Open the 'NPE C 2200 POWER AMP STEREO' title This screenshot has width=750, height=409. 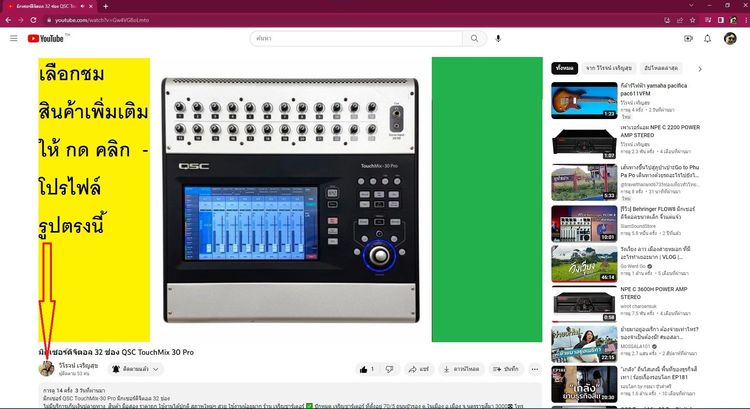[660, 131]
